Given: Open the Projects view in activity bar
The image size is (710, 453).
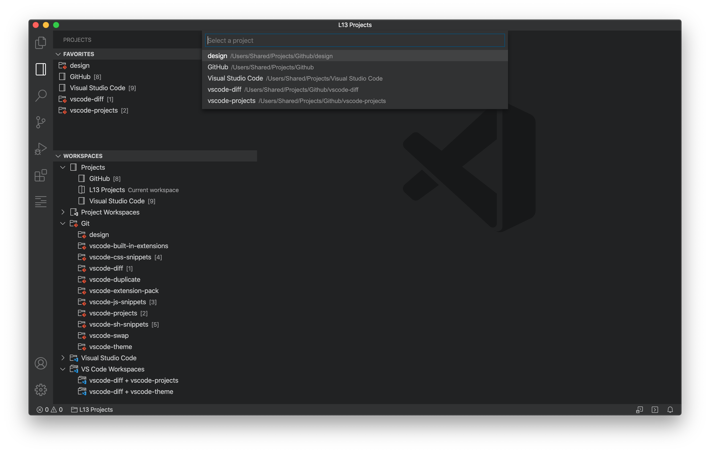Looking at the screenshot, I should (41, 69).
